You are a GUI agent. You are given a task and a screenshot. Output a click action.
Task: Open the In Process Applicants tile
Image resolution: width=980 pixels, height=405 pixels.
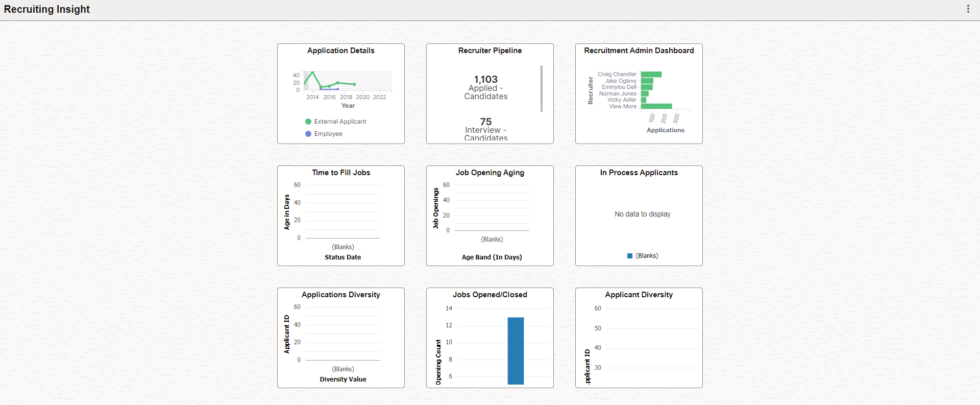coord(639,216)
